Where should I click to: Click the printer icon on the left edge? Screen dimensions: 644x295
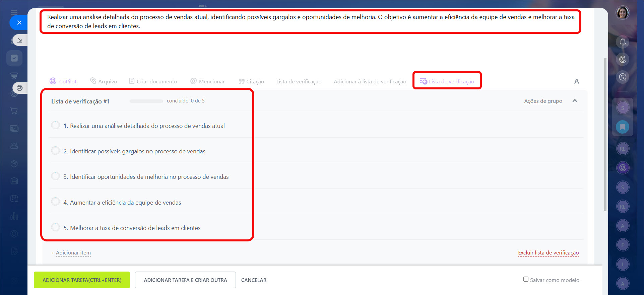tap(20, 88)
